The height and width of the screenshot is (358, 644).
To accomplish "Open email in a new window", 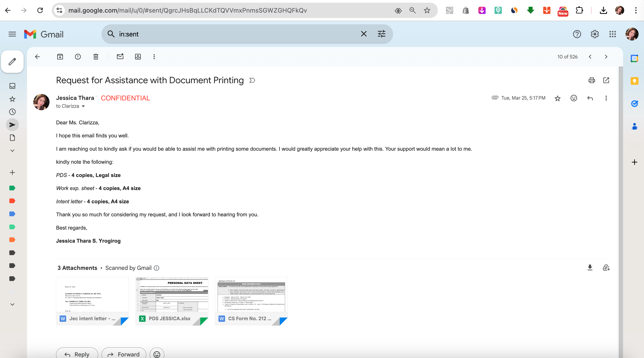I will [x=606, y=80].
